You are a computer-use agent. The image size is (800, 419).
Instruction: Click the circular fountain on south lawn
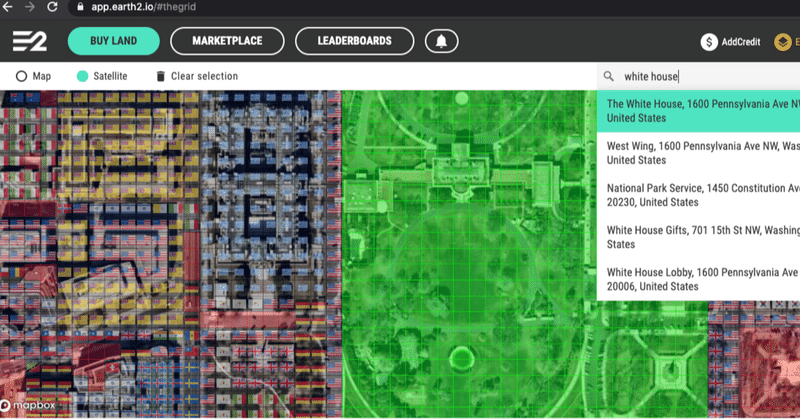[461, 358]
